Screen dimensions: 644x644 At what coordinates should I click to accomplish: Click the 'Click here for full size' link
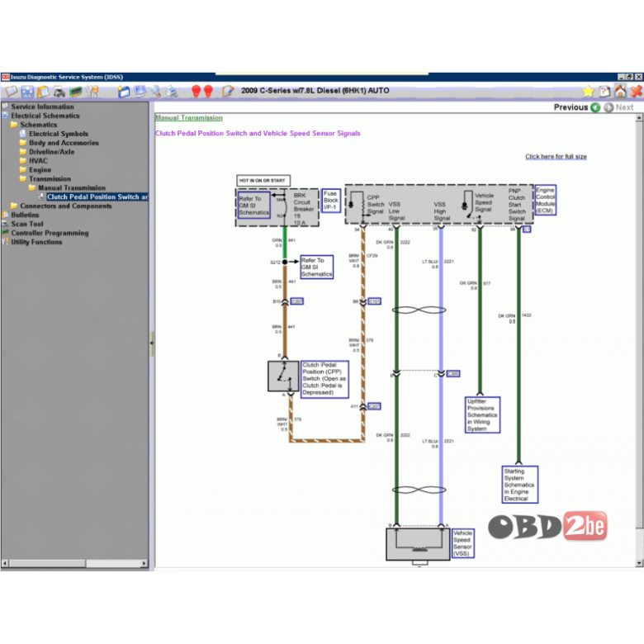tap(556, 157)
